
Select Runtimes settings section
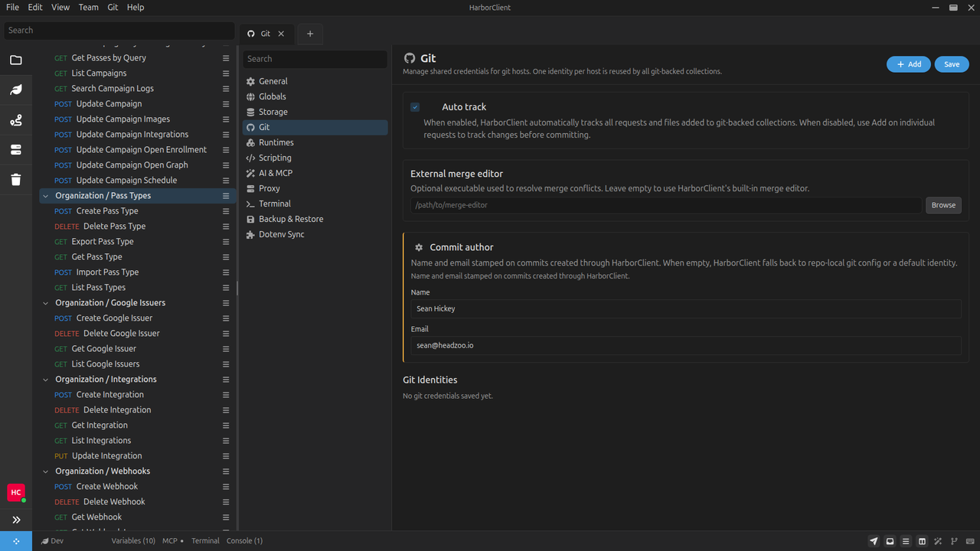point(315,142)
